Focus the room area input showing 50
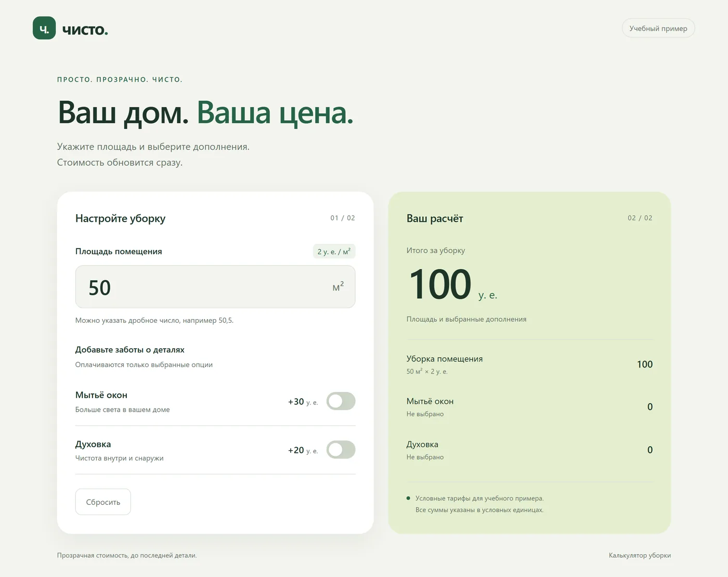Screen dimensions: 728x577 [215, 287]
